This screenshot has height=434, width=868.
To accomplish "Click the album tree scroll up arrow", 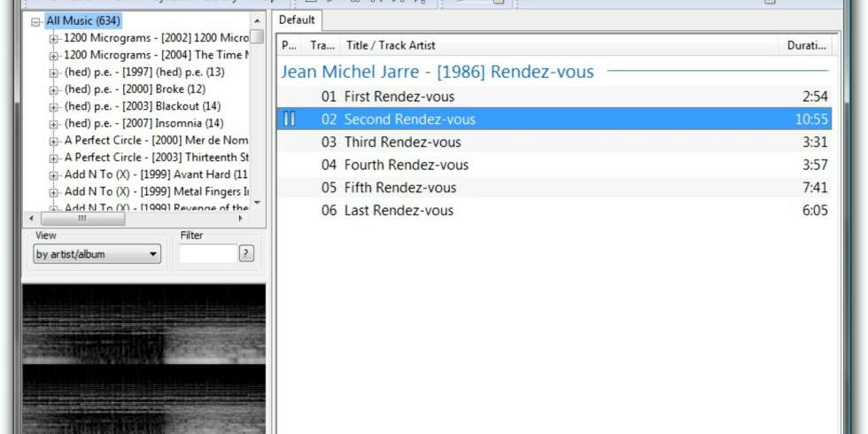I will pos(257,20).
